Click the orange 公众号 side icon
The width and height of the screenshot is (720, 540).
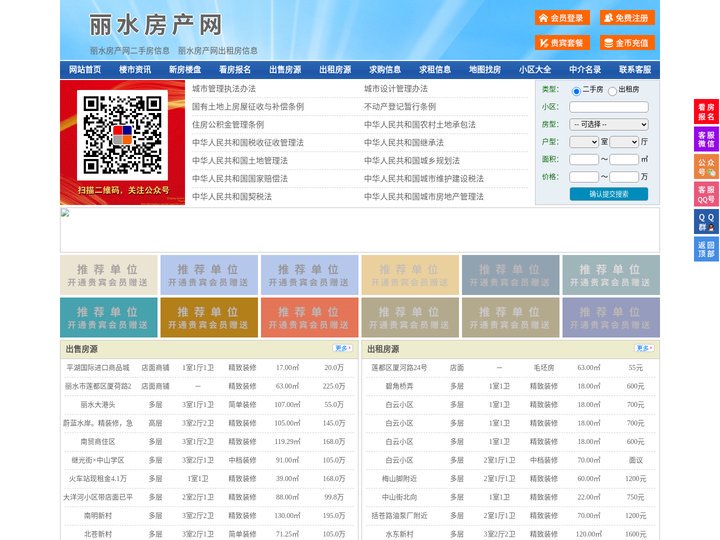coord(706,167)
